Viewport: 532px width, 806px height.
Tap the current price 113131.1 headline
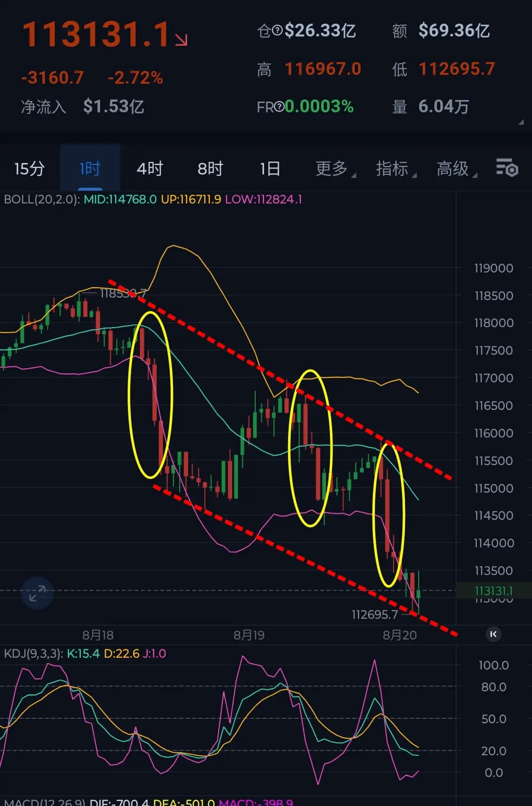click(x=97, y=34)
